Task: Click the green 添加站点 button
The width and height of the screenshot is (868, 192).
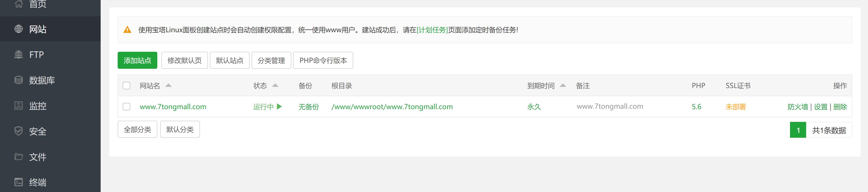Action: tap(137, 60)
